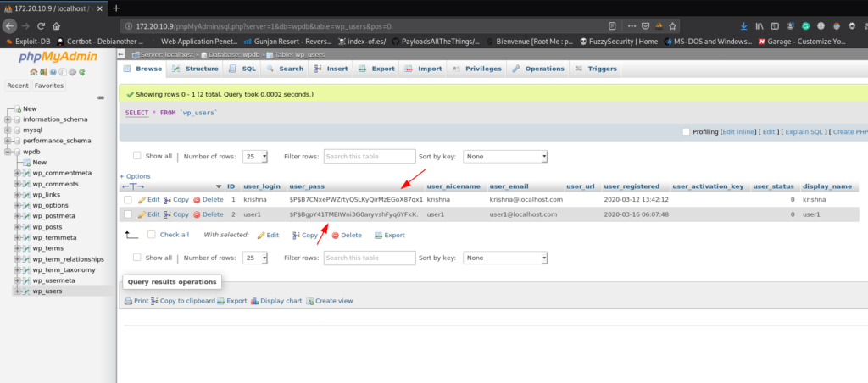The image size is (868, 383).
Task: Open phpMyAdmin home icon in sidebar
Action: click(x=33, y=72)
